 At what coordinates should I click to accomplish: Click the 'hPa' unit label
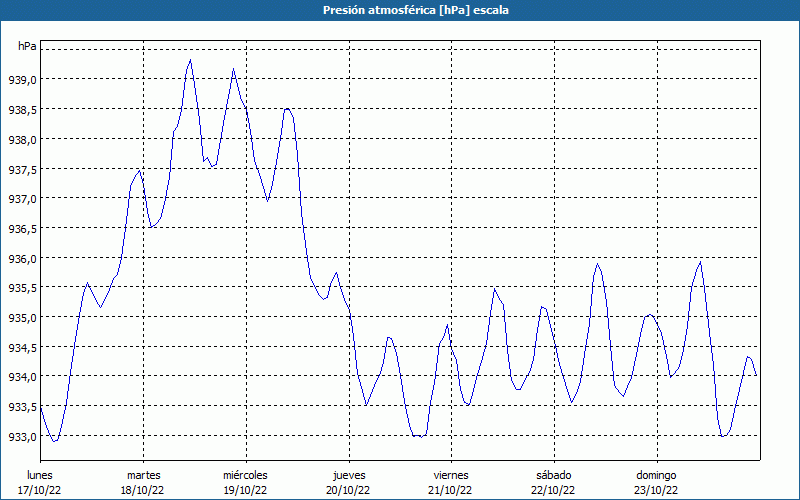(x=27, y=46)
